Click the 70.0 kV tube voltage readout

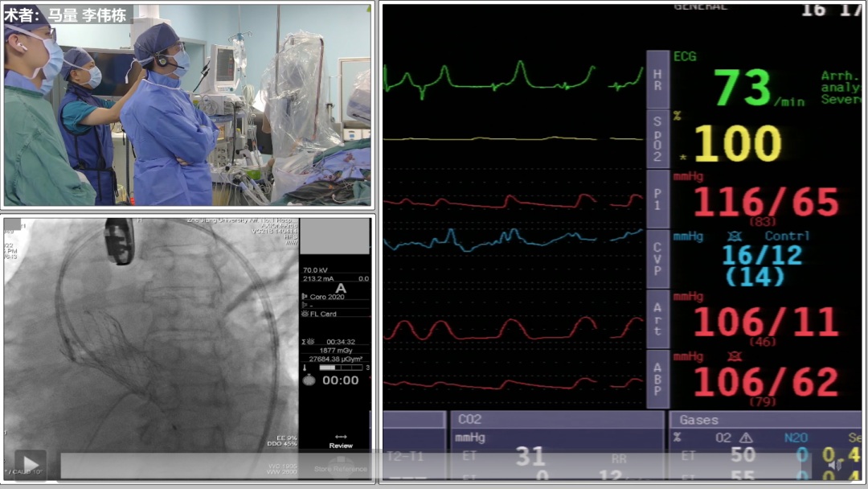(x=316, y=270)
